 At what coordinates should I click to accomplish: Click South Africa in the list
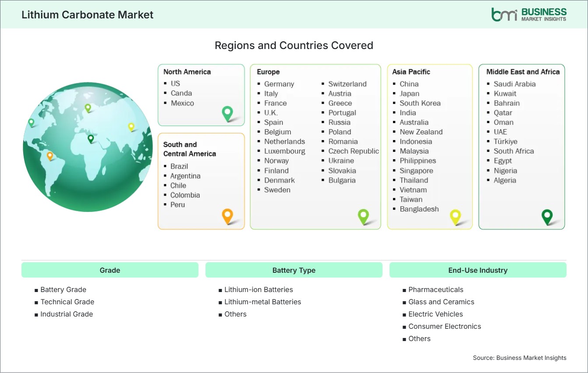point(514,151)
